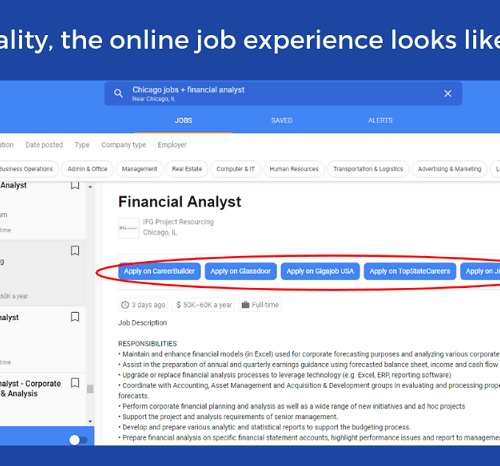Expand the Employer filter
Image resolution: width=500 pixels, height=466 pixels.
click(172, 145)
